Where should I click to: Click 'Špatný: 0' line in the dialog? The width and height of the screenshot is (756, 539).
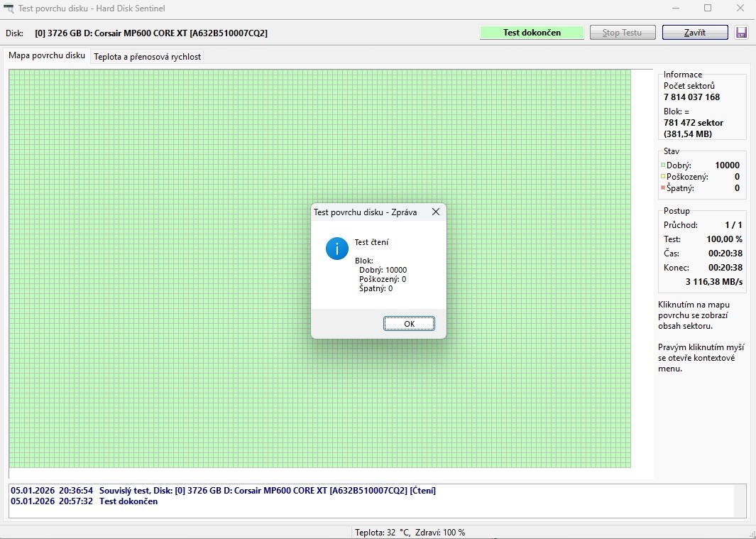point(376,288)
